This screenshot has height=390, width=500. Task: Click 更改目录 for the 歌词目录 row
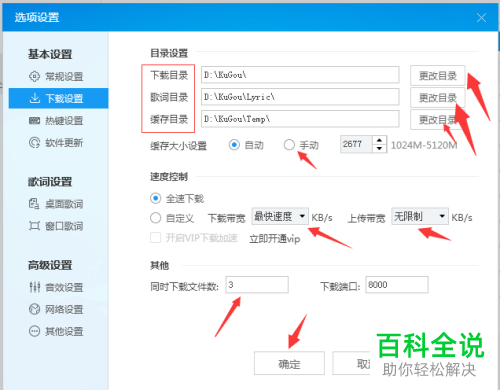pyautogui.click(x=438, y=98)
